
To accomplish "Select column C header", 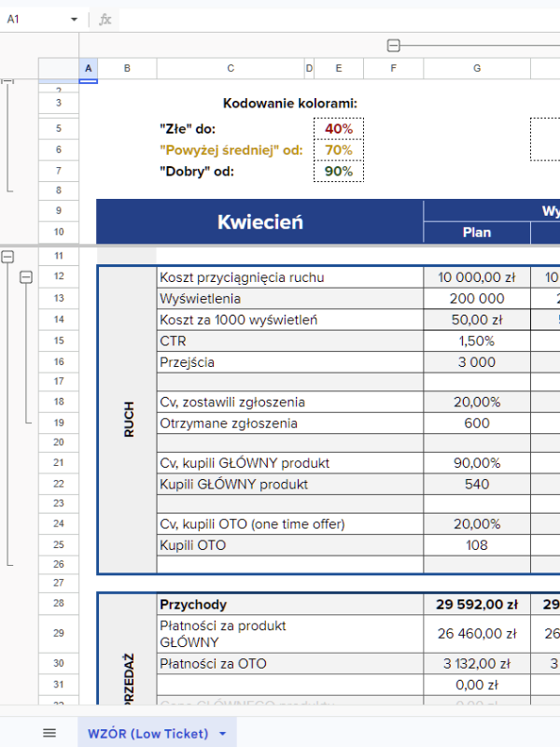I will (x=230, y=68).
